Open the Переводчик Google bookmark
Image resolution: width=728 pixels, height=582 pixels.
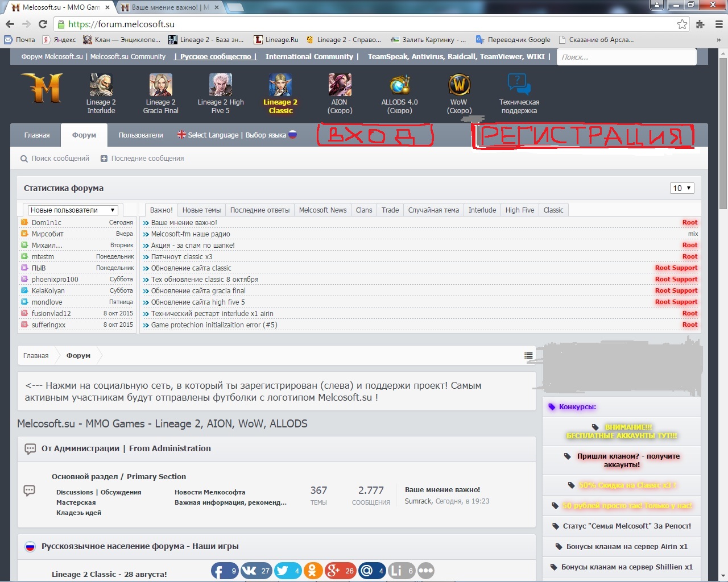click(513, 40)
